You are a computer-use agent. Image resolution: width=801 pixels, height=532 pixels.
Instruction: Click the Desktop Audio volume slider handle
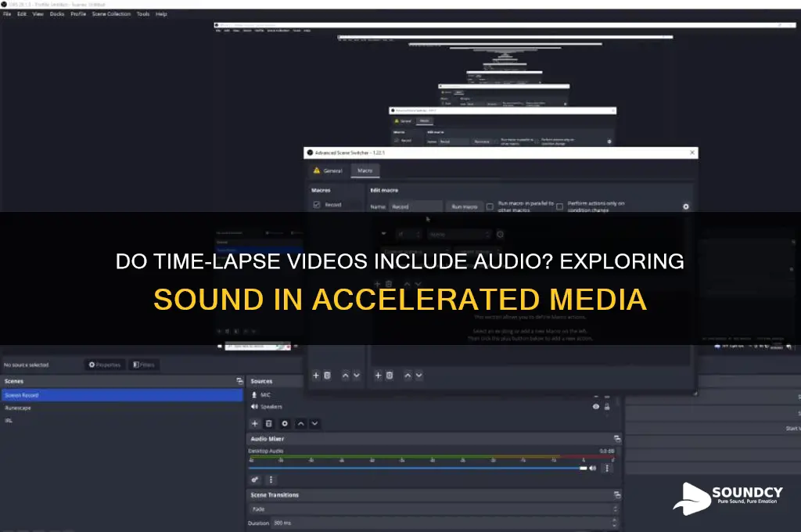584,468
